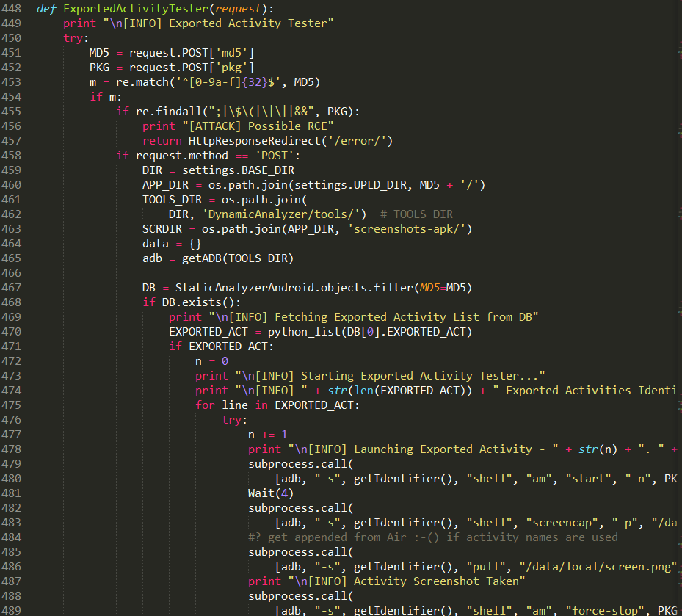Click the ExportedActivityTester function name
The height and width of the screenshot is (616, 682).
coord(136,9)
